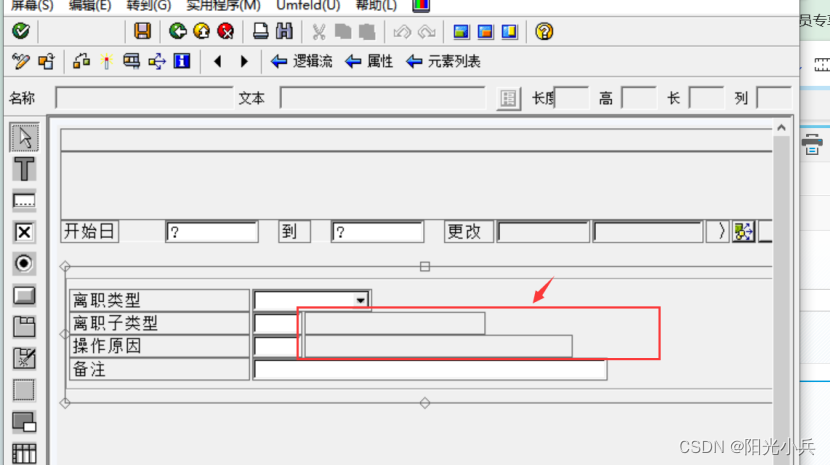Click the 元素列表 button
The height and width of the screenshot is (465, 831).
443,62
